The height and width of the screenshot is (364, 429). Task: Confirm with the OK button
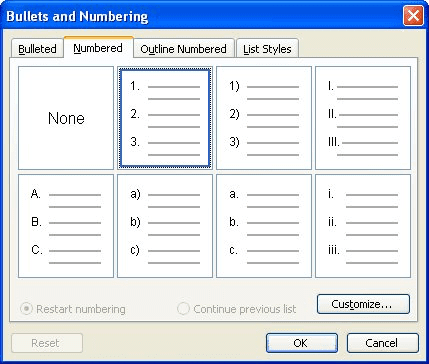(302, 343)
